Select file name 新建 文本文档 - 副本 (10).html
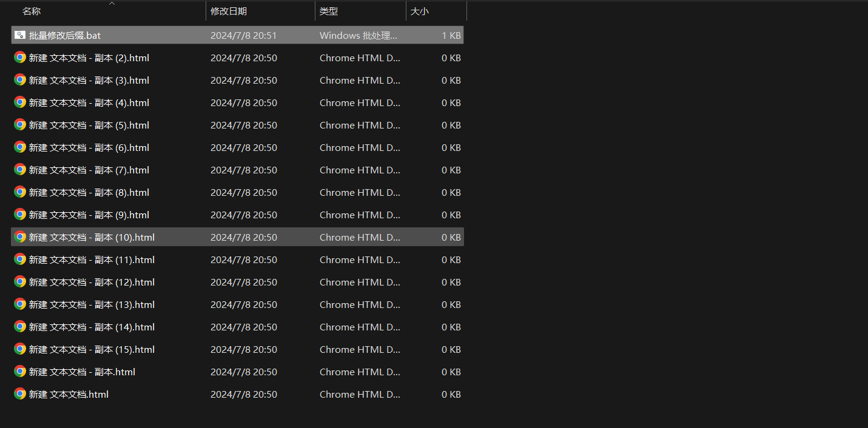This screenshot has height=428, width=868. [92, 237]
